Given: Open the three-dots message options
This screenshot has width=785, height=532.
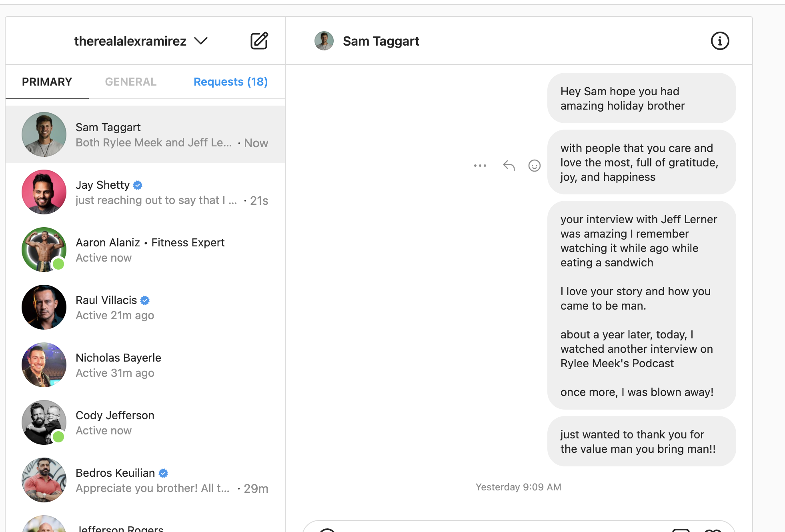Looking at the screenshot, I should 480,165.
